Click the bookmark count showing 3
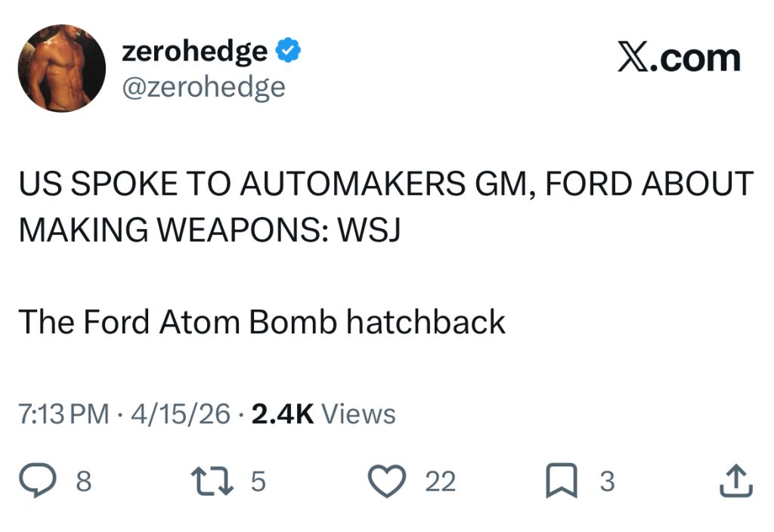This screenshot has width=774, height=532. [607, 481]
